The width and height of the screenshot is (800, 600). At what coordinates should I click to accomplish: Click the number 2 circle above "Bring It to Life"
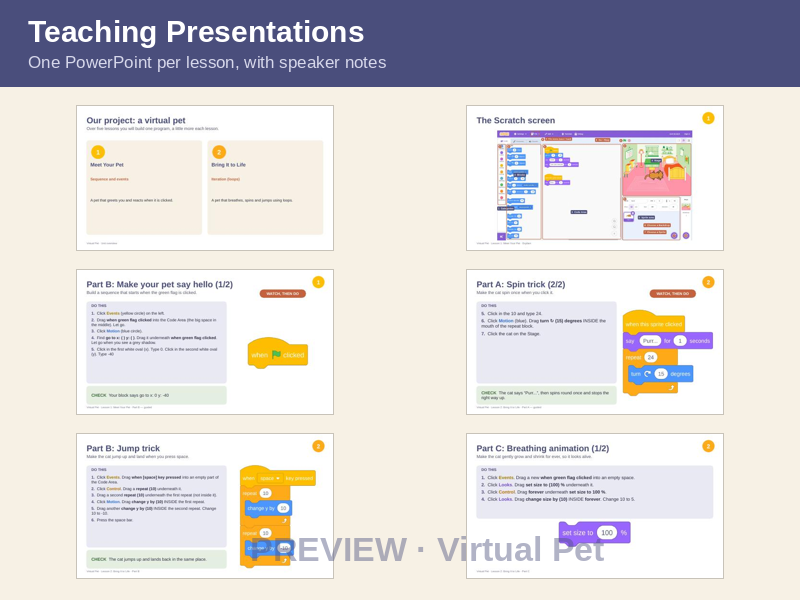pos(219,152)
